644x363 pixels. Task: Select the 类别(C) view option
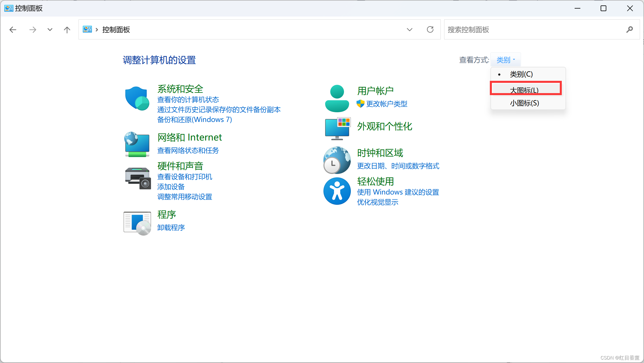[521, 74]
